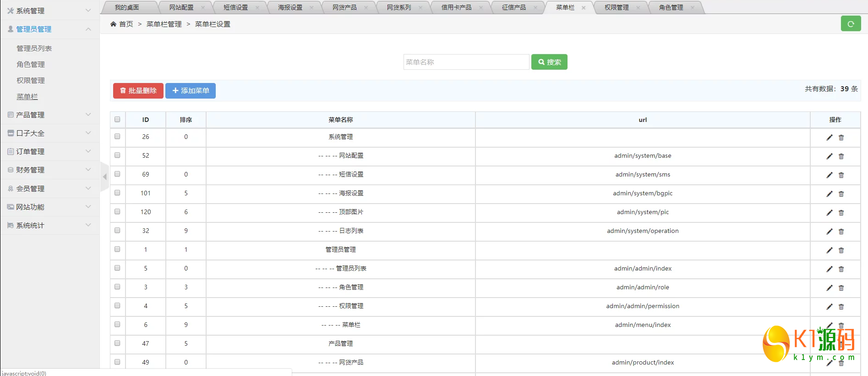Expand the 财务管理 sidebar section

click(49, 170)
